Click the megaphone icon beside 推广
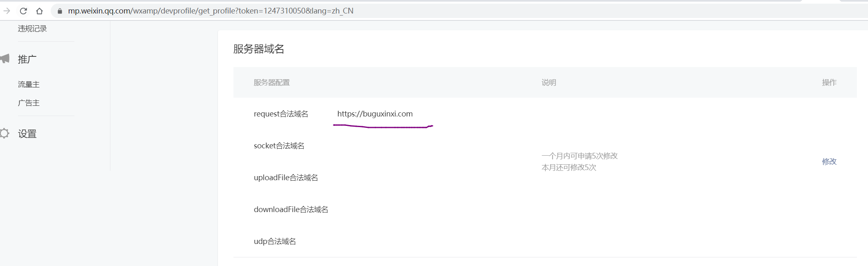Screen dimensions: 868x266 4,58
